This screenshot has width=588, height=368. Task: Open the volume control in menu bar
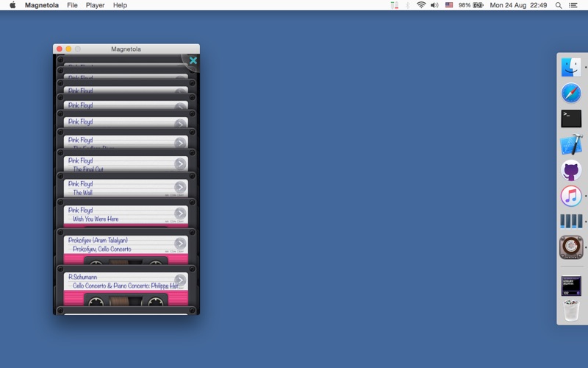pos(434,5)
